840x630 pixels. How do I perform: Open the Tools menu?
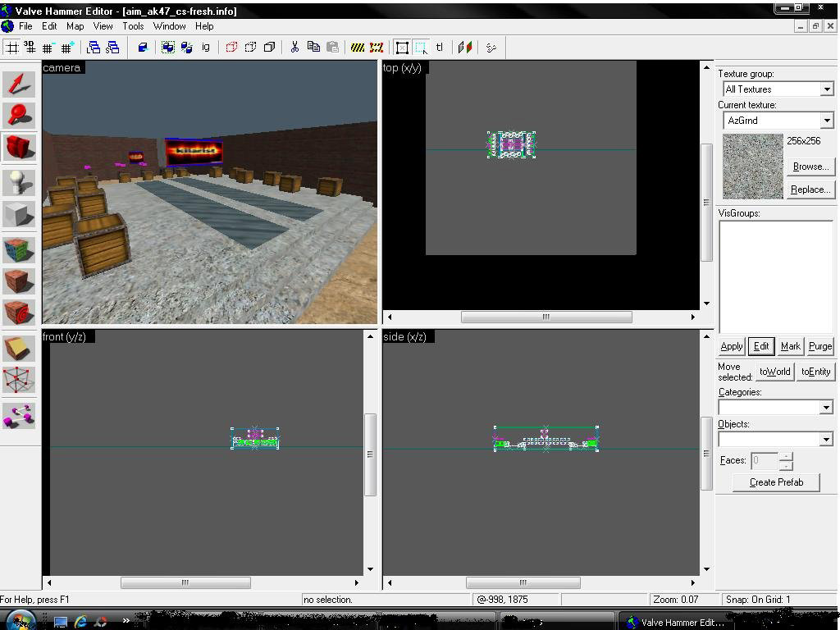133,25
